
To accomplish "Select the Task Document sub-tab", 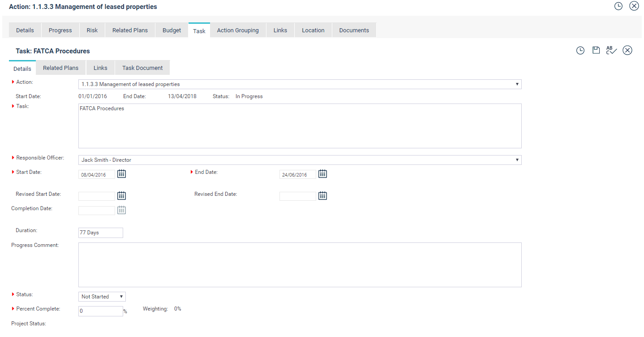I will click(142, 68).
